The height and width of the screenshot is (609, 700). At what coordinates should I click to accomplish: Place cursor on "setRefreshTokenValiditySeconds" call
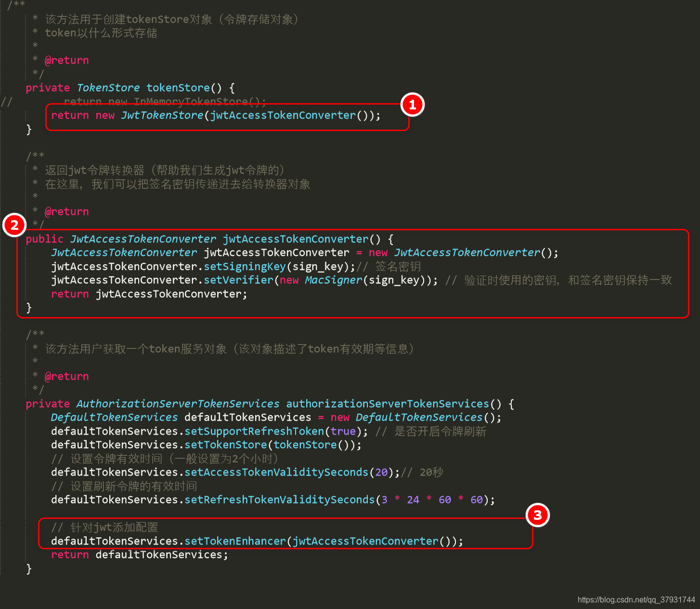click(x=280, y=500)
